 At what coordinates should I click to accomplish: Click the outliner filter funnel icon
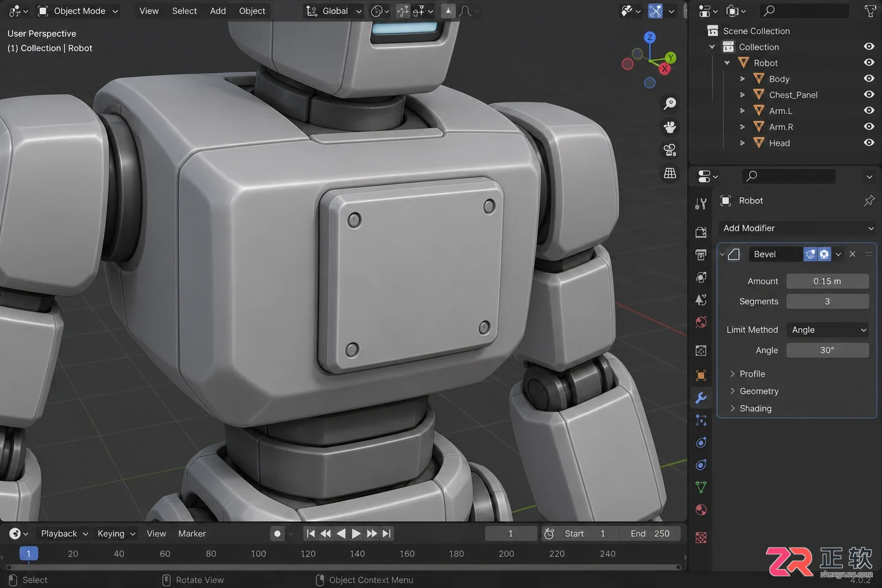click(x=870, y=11)
